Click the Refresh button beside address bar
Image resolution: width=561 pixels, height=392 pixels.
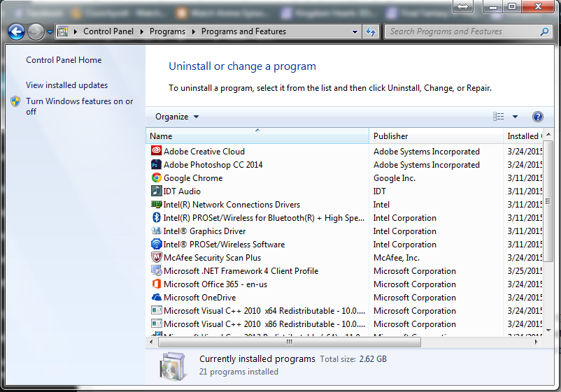click(x=371, y=32)
